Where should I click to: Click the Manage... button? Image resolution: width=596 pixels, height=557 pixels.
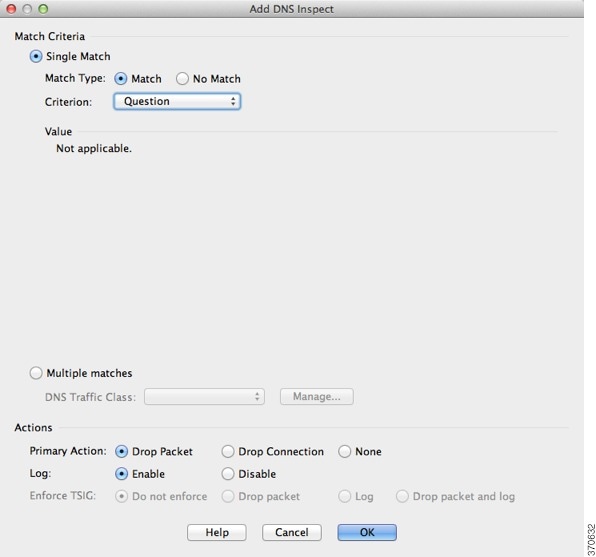(x=317, y=397)
